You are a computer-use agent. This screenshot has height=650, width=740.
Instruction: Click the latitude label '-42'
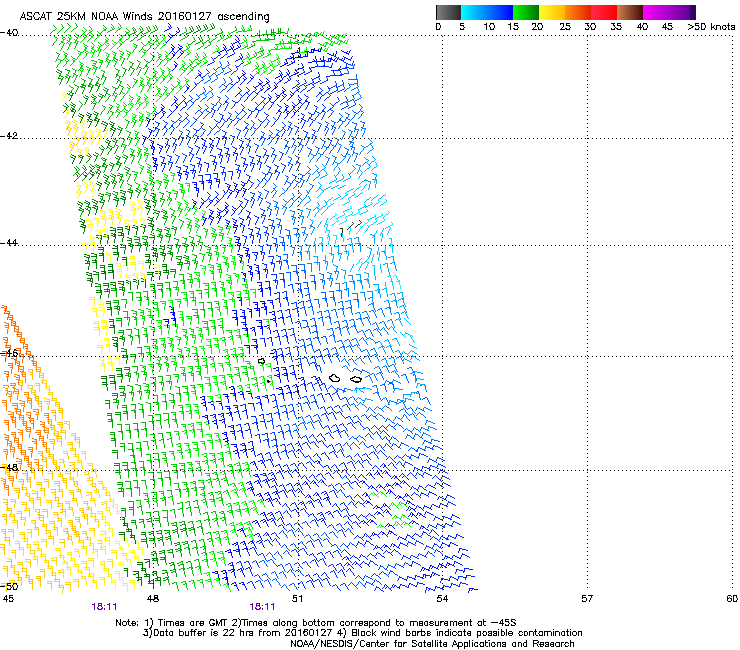(9, 136)
